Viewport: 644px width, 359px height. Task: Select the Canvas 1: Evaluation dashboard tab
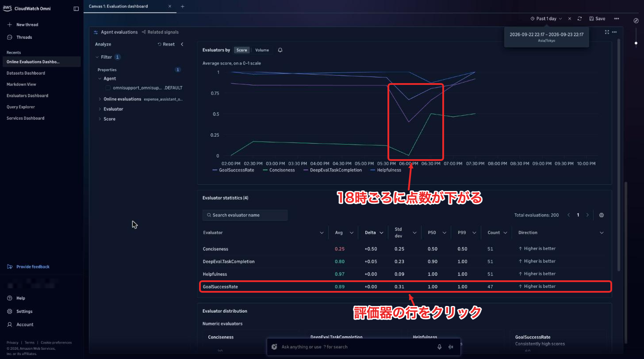click(x=118, y=6)
